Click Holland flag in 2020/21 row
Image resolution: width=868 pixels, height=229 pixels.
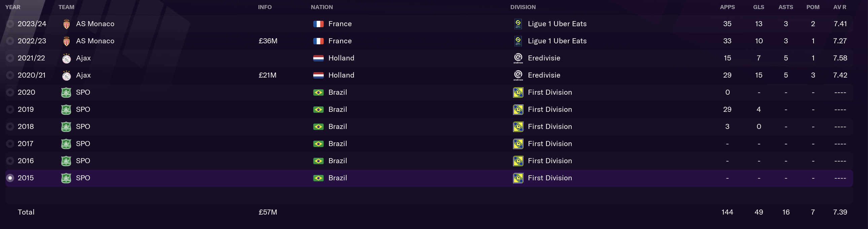click(x=318, y=75)
